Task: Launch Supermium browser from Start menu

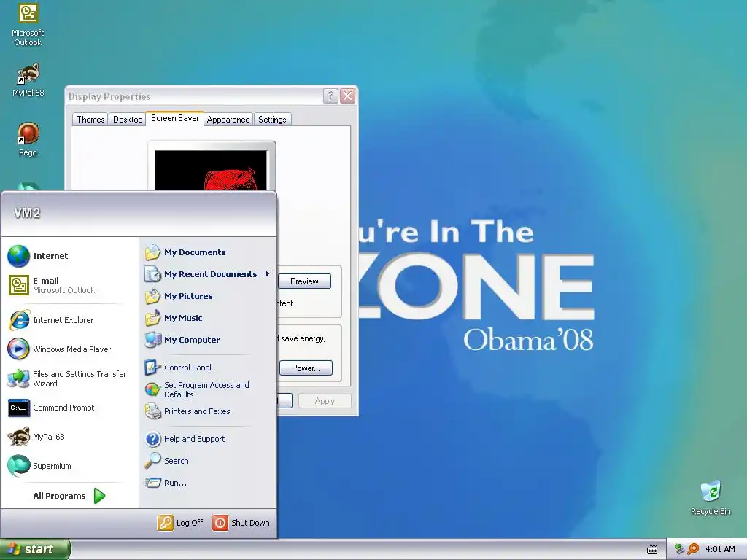Action: [x=69, y=466]
